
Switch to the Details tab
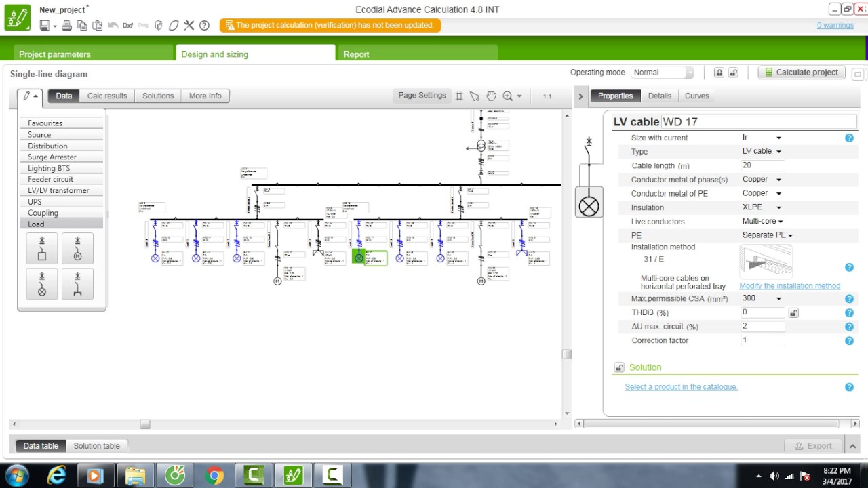pyautogui.click(x=659, y=96)
